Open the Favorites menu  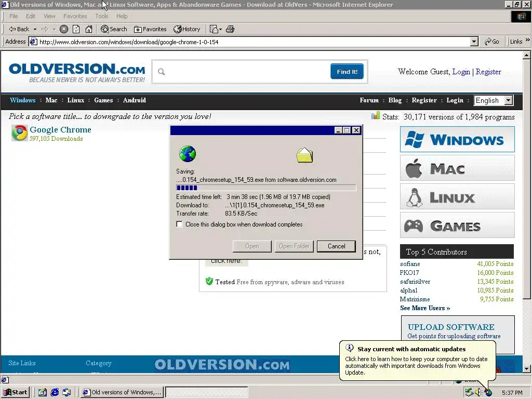tap(75, 16)
